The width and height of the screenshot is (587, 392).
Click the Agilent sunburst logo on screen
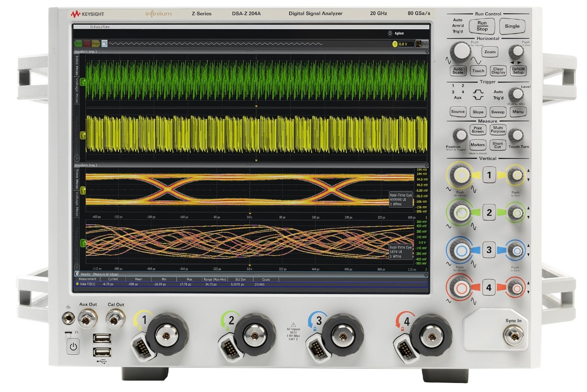391,33
